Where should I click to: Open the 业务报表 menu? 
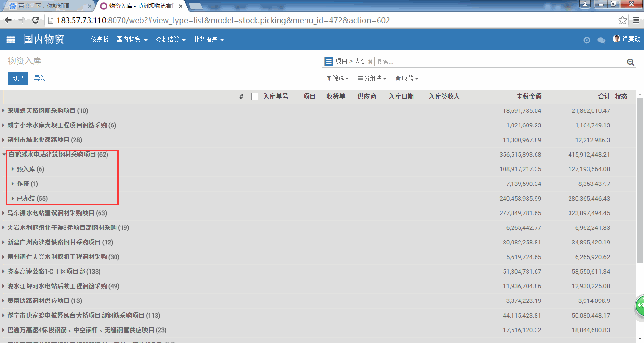208,40
